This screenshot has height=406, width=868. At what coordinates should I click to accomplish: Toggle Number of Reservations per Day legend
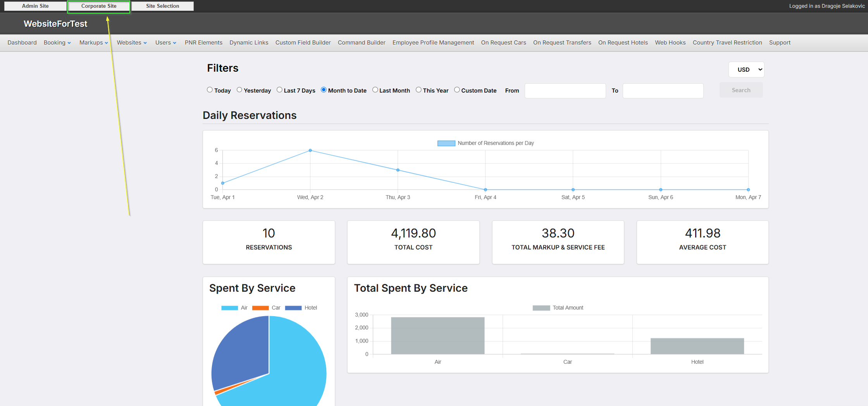(x=486, y=143)
